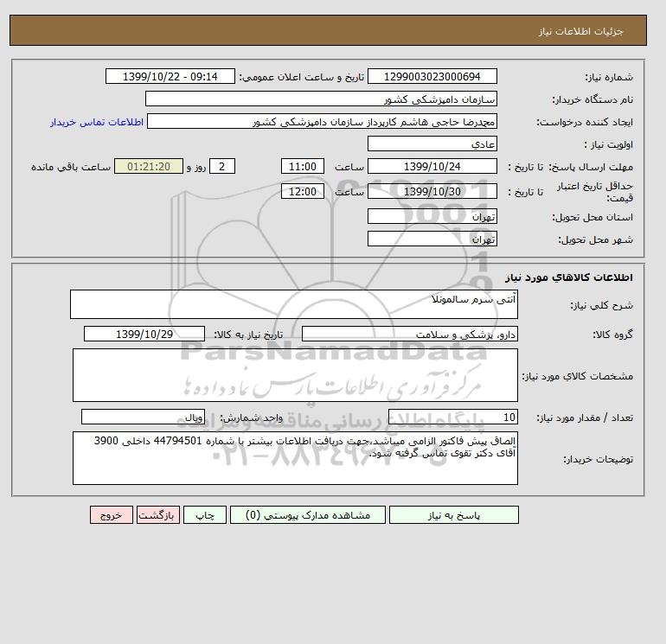Click the نام دستگاه خریدار field
This screenshot has height=644, width=666.
click(321, 99)
